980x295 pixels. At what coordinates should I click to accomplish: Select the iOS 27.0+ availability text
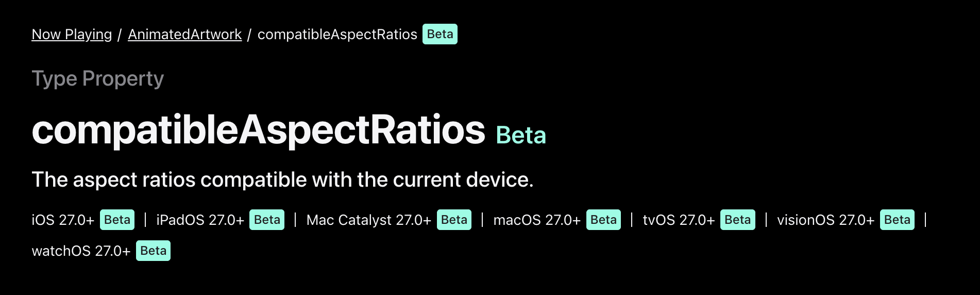coord(63,220)
